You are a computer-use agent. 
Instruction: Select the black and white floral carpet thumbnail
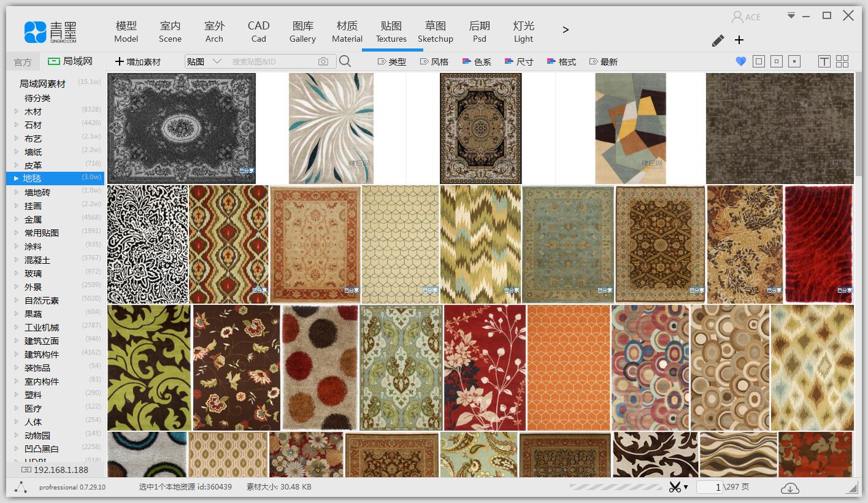tap(147, 244)
